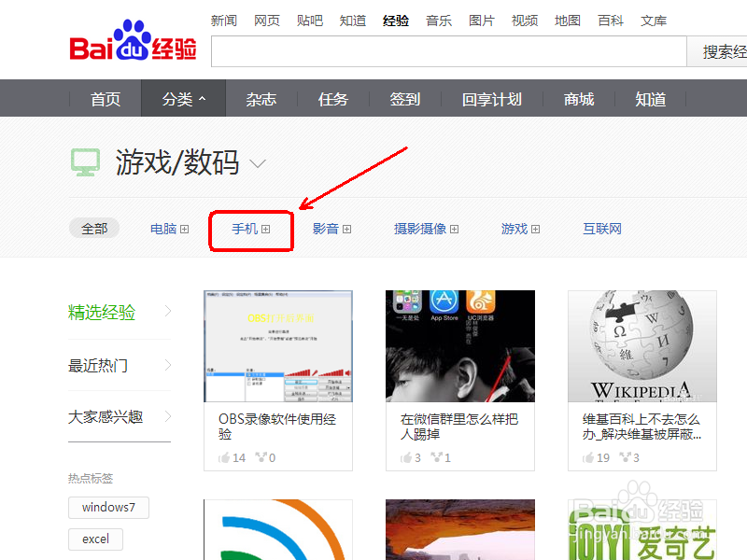Click the 搜索经验 search button
This screenshot has height=560, width=747.
pos(717,51)
